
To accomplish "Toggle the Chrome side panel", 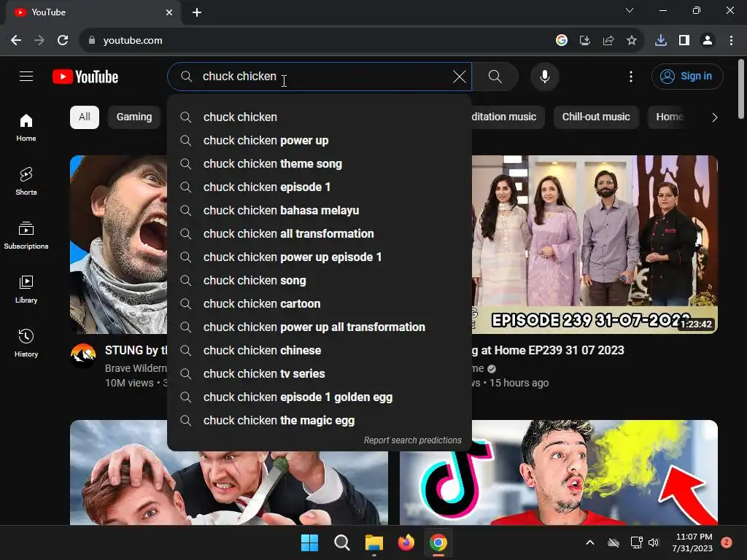I will coord(684,41).
